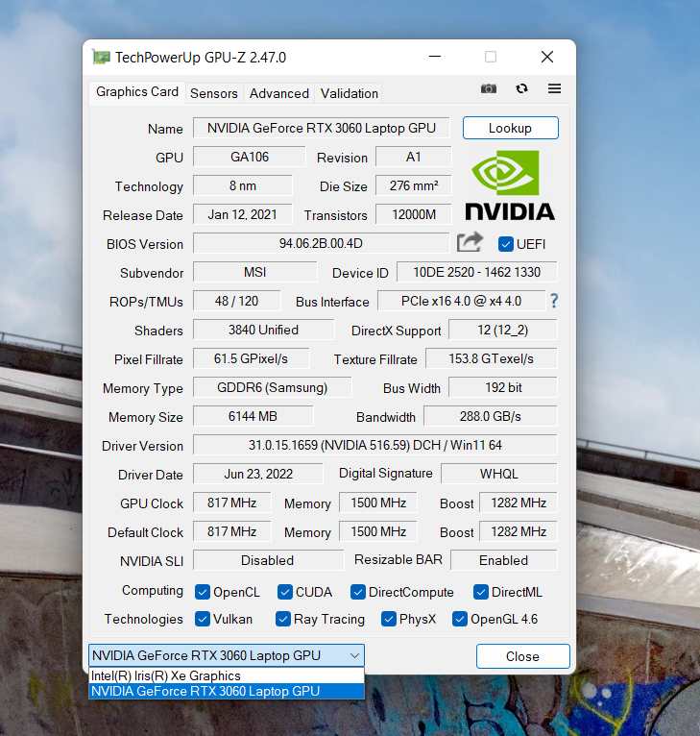Click the Name field with GPU name
Viewport: 700px width, 736px height.
[322, 128]
